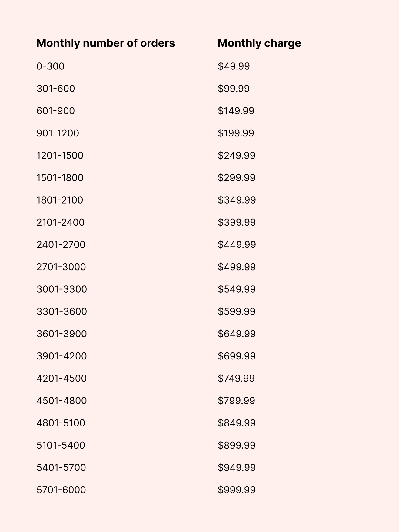Screen dimensions: 399x532
Task: Select the 2701-3000 orders tier
Action: click(61, 267)
